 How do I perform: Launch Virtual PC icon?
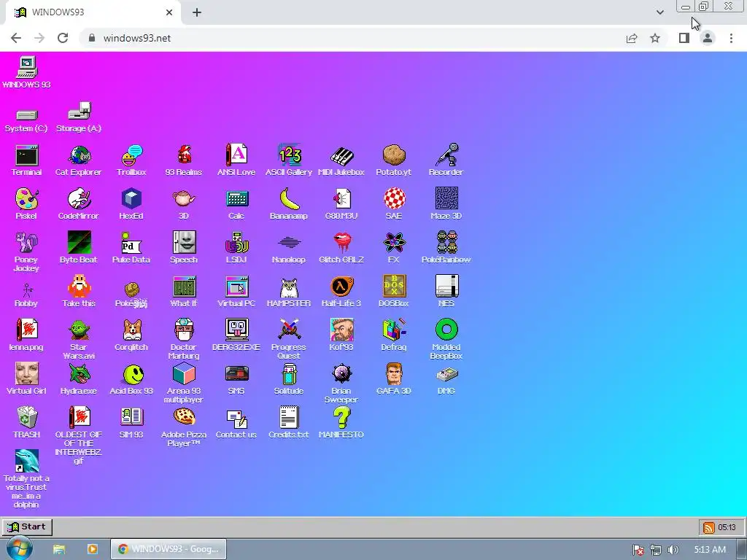236,292
